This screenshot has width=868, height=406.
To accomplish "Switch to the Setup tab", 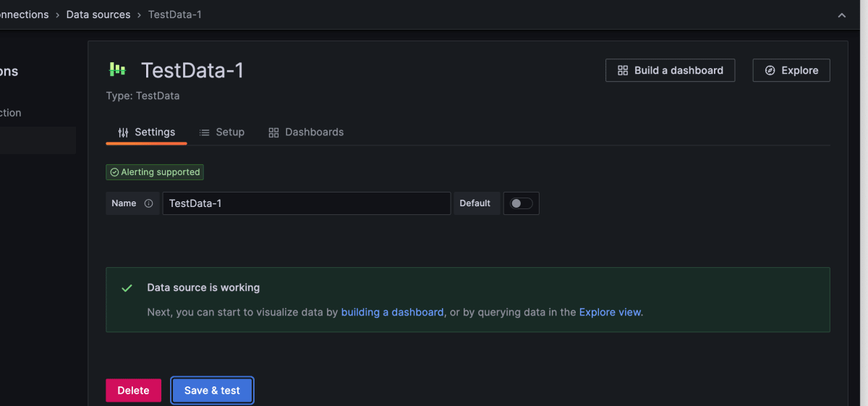I will pyautogui.click(x=221, y=132).
